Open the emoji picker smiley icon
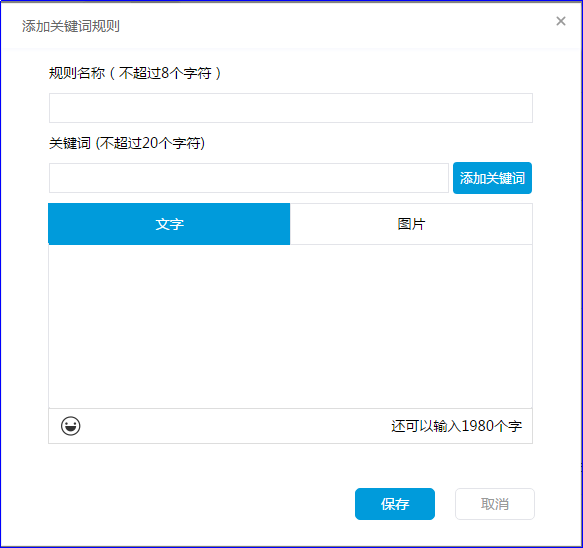The width and height of the screenshot is (583, 548). (70, 426)
